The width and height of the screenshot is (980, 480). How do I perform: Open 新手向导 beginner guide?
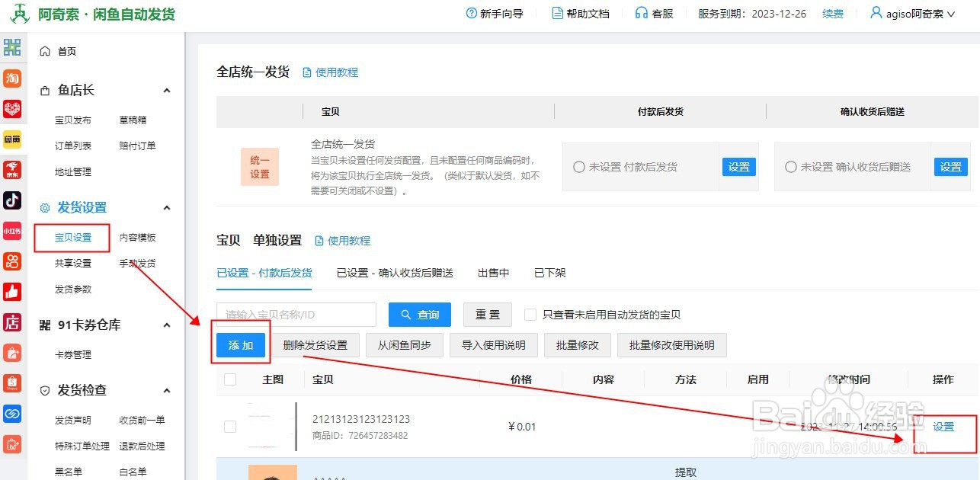point(495,14)
